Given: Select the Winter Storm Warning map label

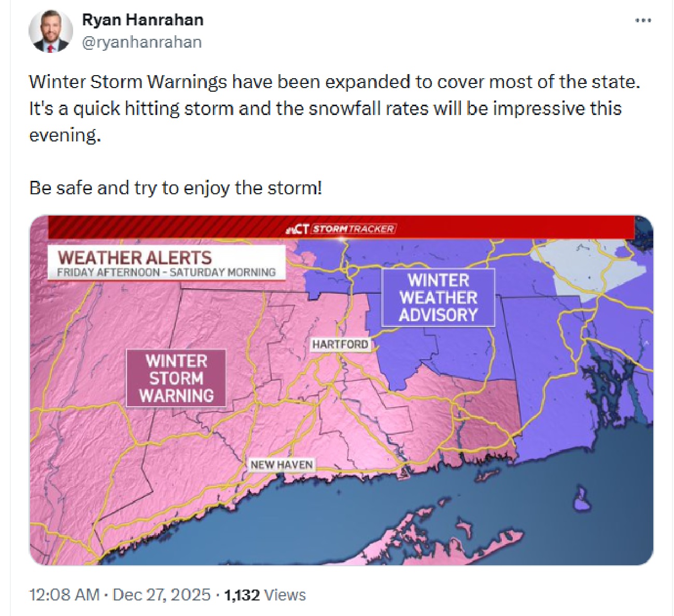Looking at the screenshot, I should point(176,378).
